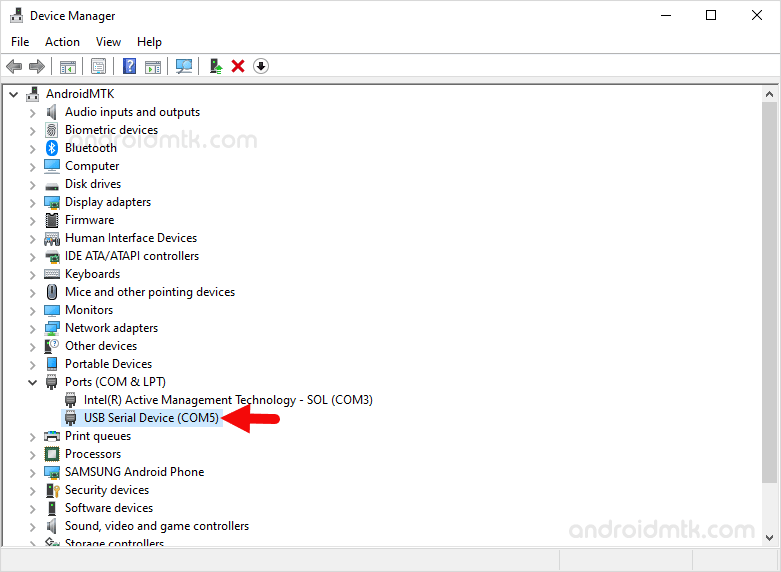Screen dimensions: 781x572
Task: Select the Ports (COM & LPT) label
Action: pyautogui.click(x=115, y=382)
